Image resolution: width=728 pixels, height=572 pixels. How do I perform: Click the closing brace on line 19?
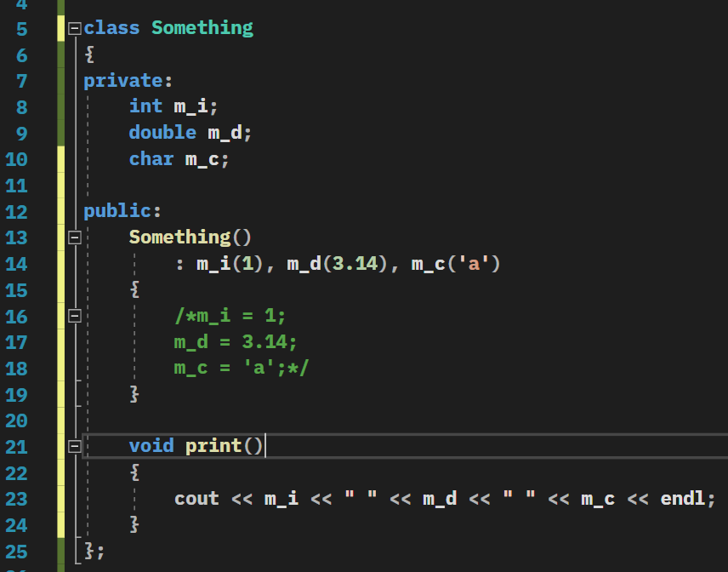(x=134, y=394)
